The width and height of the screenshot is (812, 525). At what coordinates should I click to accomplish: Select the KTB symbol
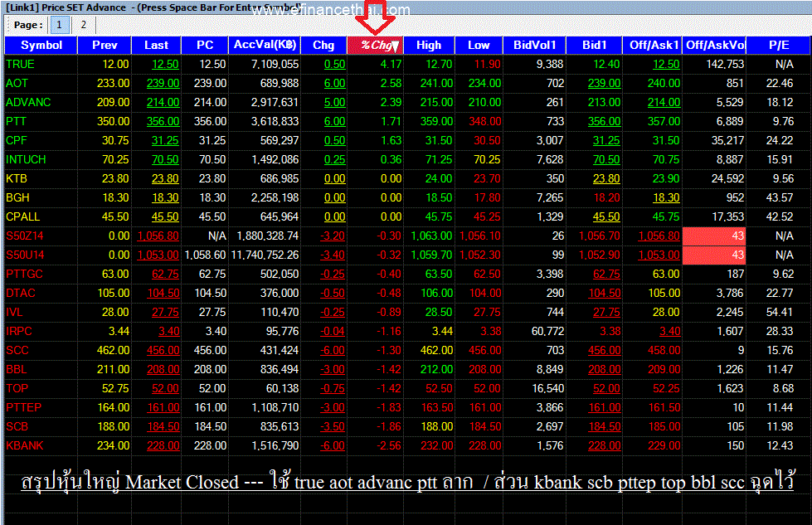(17, 179)
